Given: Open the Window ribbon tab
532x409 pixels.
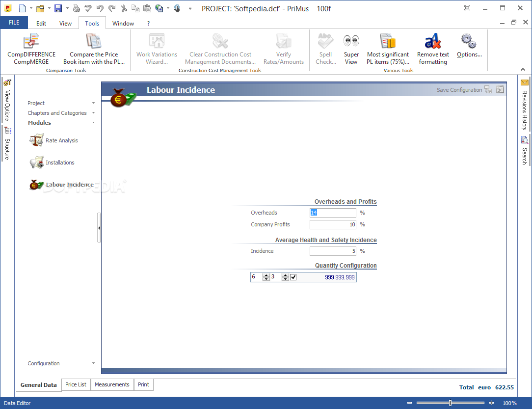Looking at the screenshot, I should 123,24.
